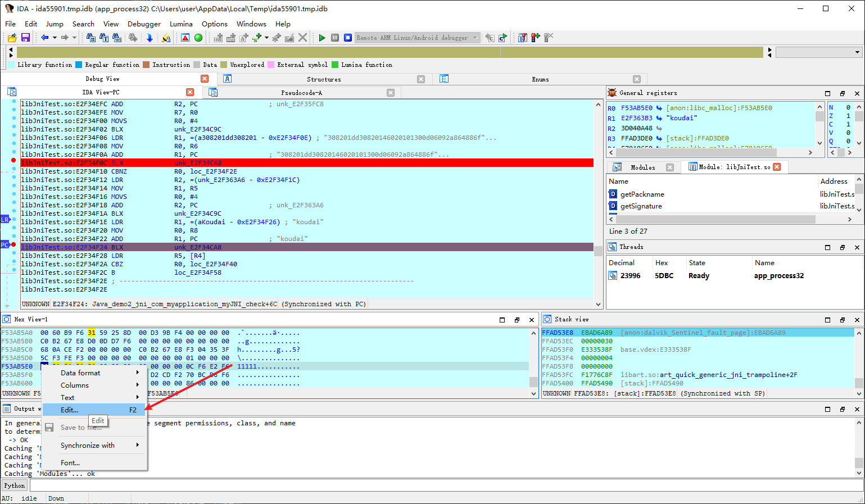Screen dimensions: 865x504
Task: Choose Font... in the context menu
Action: click(94, 462)
